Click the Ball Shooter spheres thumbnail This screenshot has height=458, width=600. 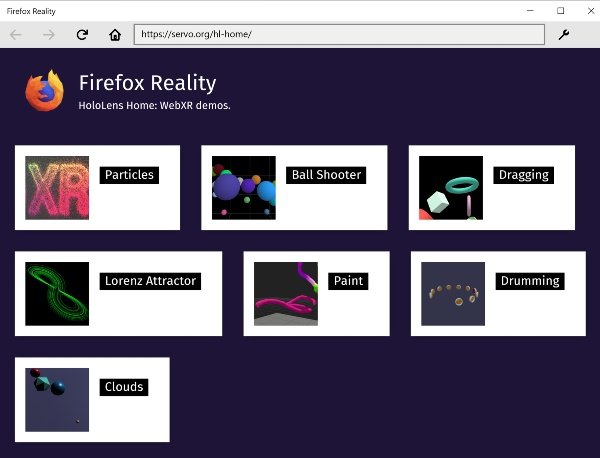click(x=244, y=187)
